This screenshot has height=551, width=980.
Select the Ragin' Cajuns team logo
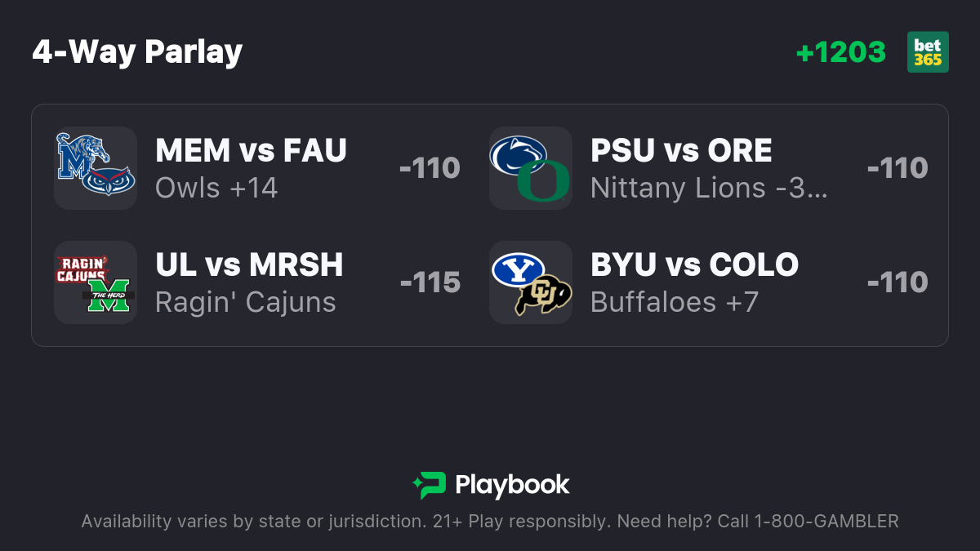click(x=82, y=269)
